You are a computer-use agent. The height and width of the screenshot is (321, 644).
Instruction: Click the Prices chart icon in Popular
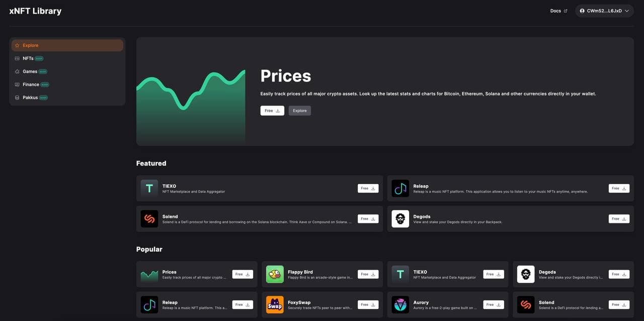tap(149, 274)
